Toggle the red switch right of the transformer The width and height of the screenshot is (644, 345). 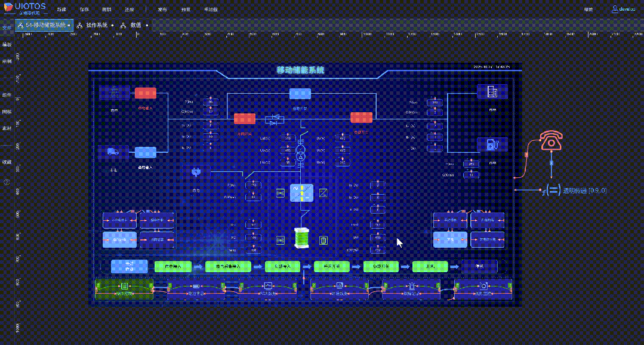362,118
